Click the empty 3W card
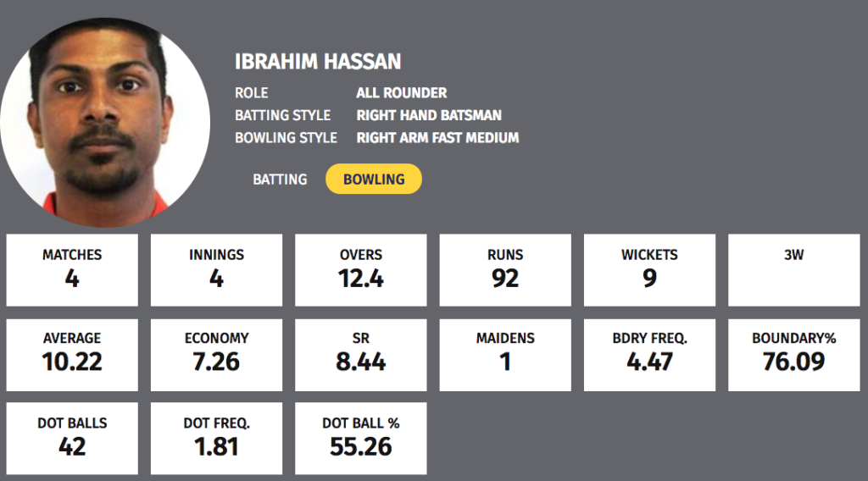 (793, 270)
